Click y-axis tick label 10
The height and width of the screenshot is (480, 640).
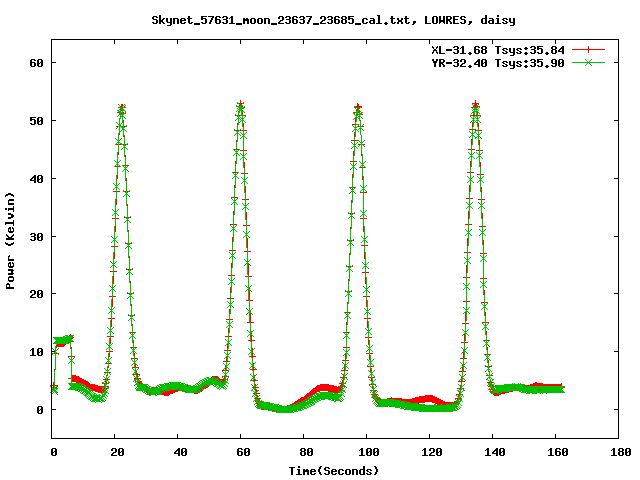[36, 352]
